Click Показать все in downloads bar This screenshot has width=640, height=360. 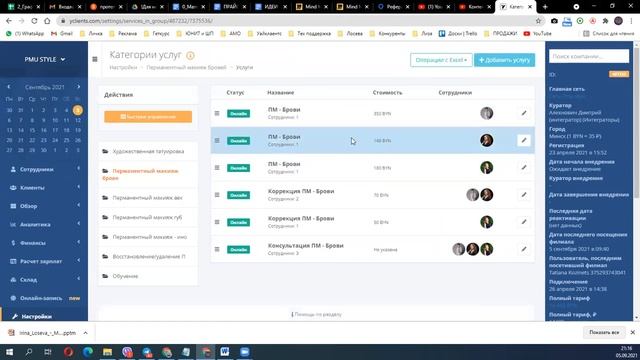(x=604, y=333)
